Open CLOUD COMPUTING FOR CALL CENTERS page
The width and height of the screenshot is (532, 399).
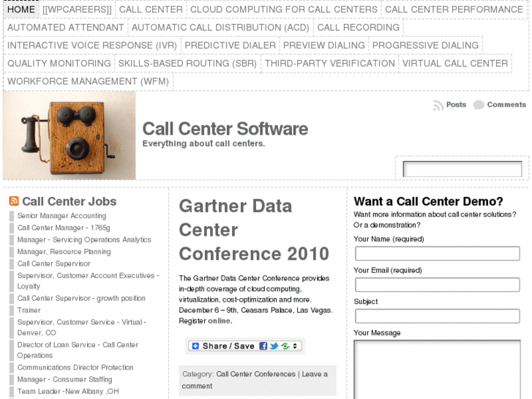click(284, 10)
